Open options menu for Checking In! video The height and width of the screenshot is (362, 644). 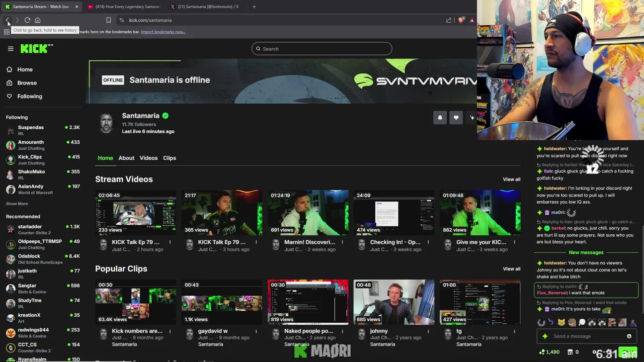(428, 242)
